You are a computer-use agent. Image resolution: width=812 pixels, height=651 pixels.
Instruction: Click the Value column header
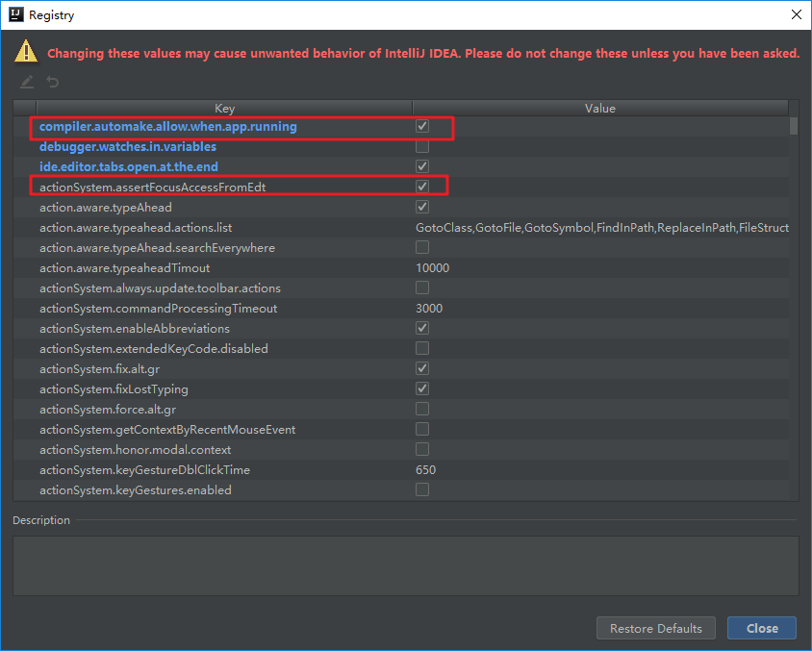point(600,108)
